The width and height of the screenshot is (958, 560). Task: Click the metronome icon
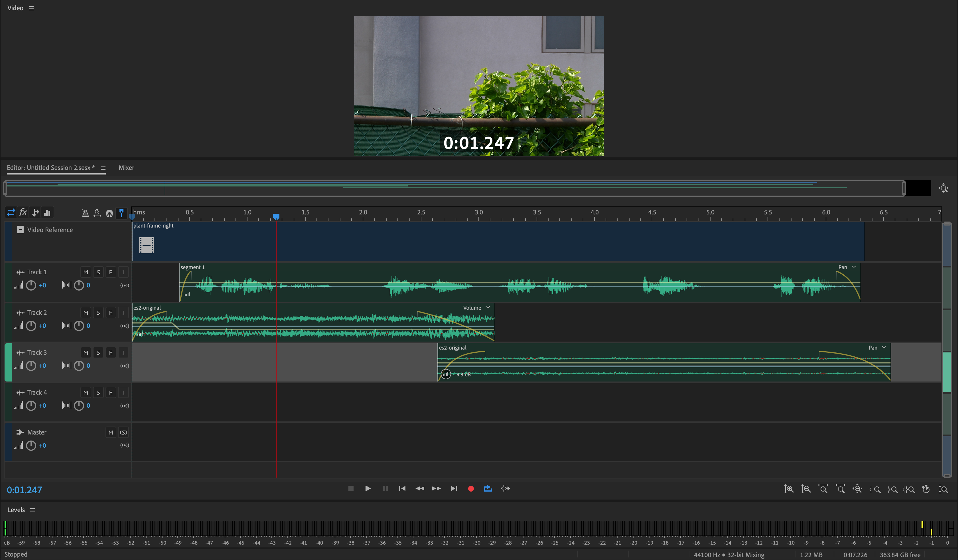point(85,213)
